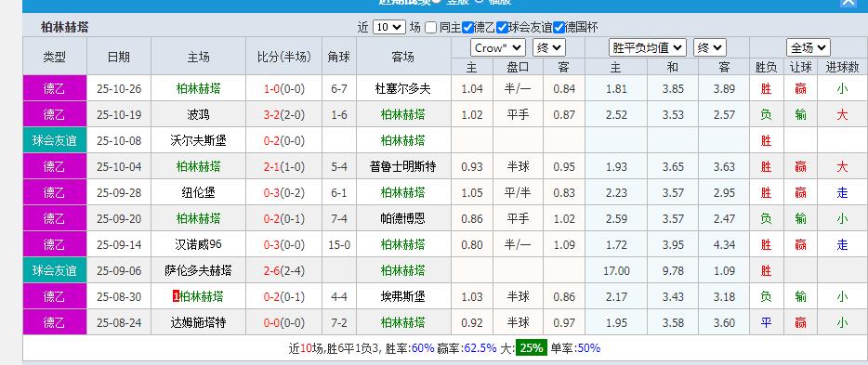Click the 杜塞尔多夫 team name

point(403,88)
